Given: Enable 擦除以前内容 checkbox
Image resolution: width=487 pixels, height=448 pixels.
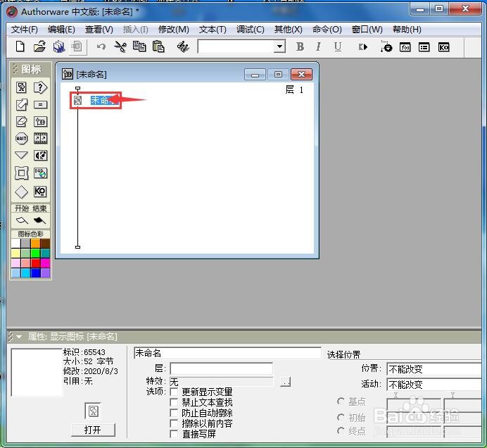Looking at the screenshot, I should coord(175,424).
